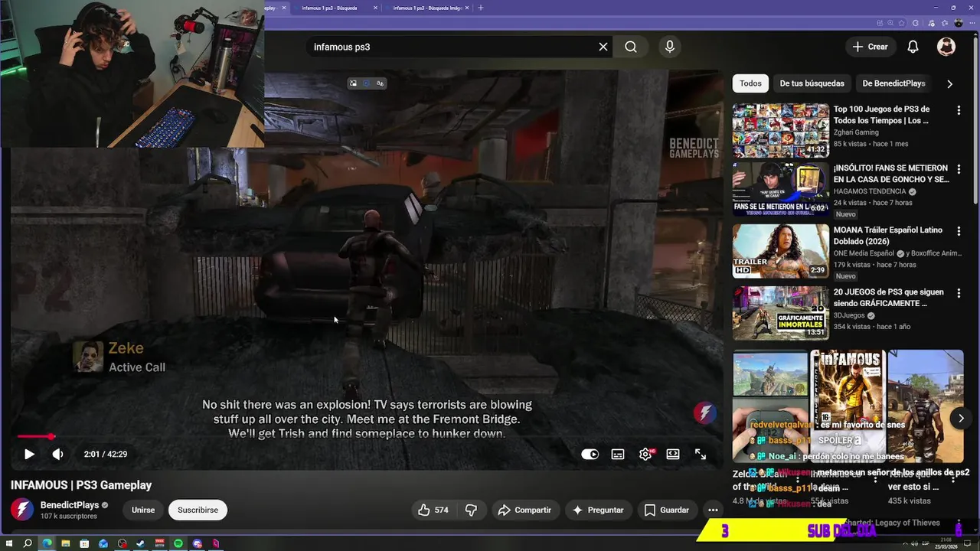This screenshot has width=980, height=551.
Task: Open the MOANA trailer thumbnail
Action: tap(780, 251)
